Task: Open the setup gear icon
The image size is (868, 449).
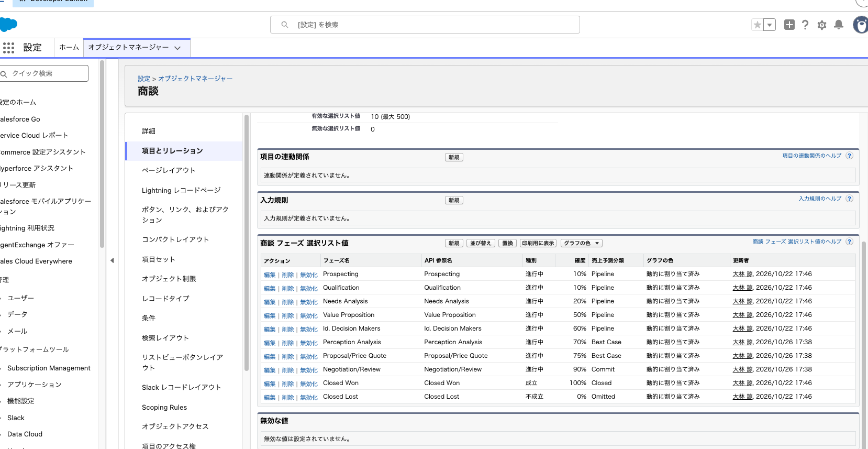Action: point(822,25)
